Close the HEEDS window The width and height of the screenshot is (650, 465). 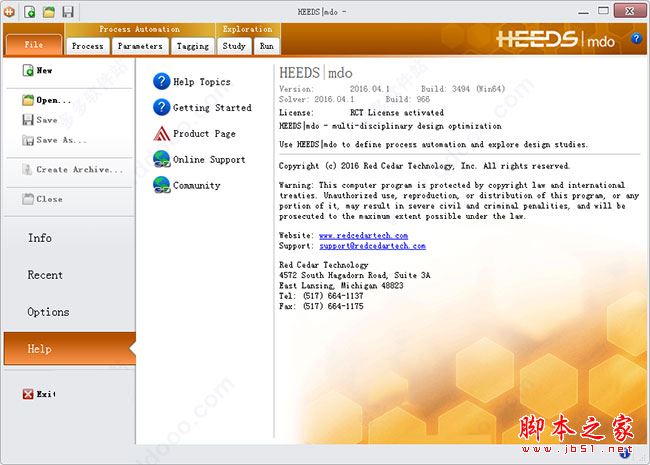tap(629, 11)
